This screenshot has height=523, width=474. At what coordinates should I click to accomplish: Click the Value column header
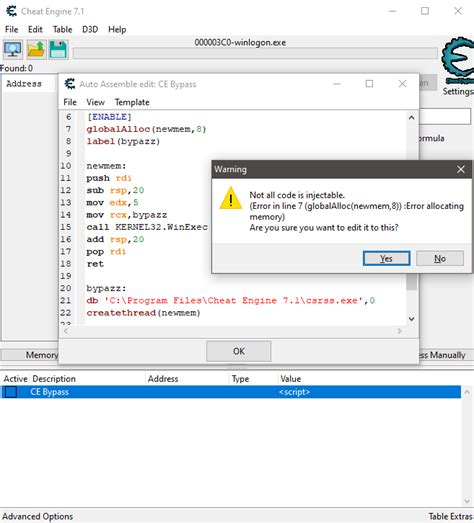tap(291, 379)
